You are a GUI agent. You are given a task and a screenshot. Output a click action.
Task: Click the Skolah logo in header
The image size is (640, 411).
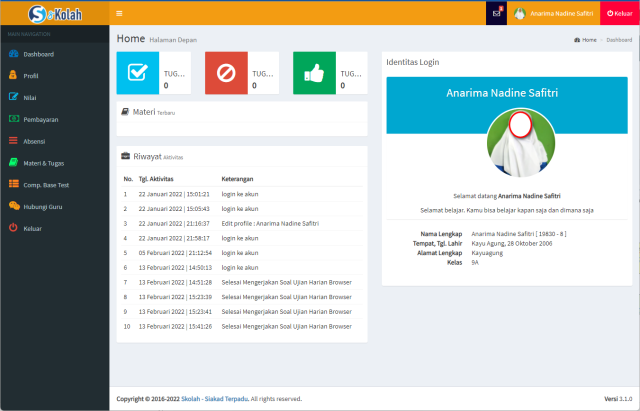pos(54,14)
